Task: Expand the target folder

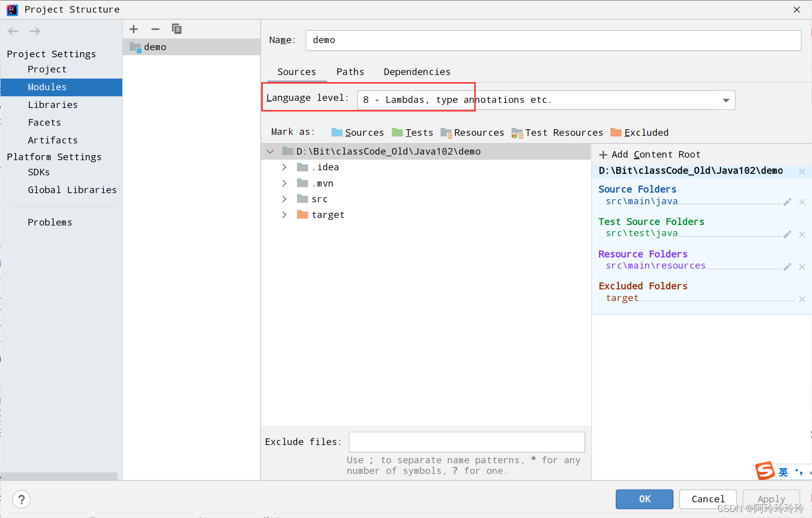Action: [x=284, y=215]
